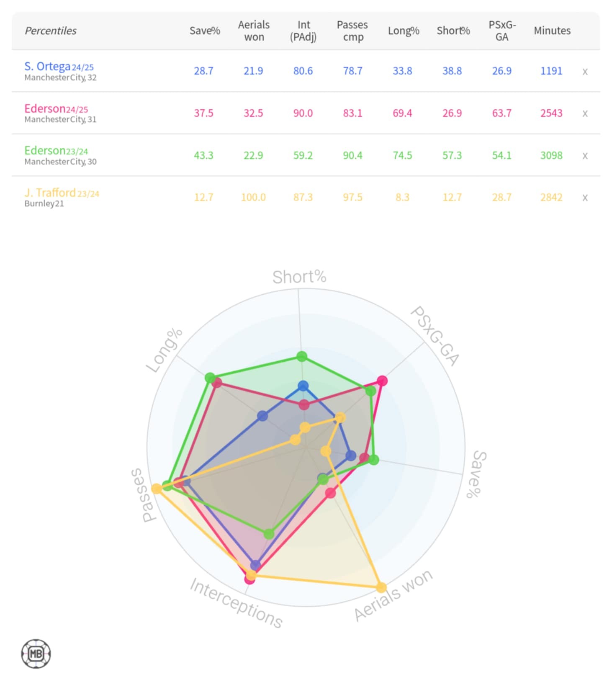Viewport: 612px width, 700px height.
Task: Sort by the Int (PAdj) column header
Action: point(303,31)
